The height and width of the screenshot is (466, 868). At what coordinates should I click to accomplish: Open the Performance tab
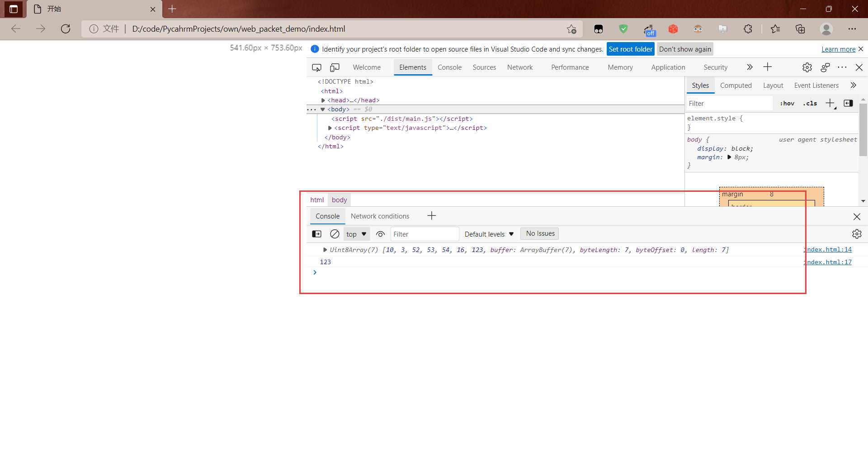(570, 67)
